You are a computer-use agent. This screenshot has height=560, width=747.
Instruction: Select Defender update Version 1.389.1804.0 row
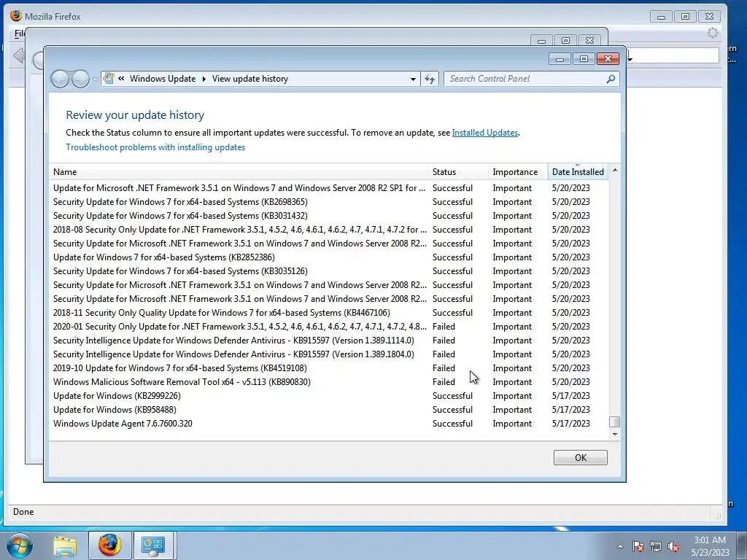pos(329,354)
